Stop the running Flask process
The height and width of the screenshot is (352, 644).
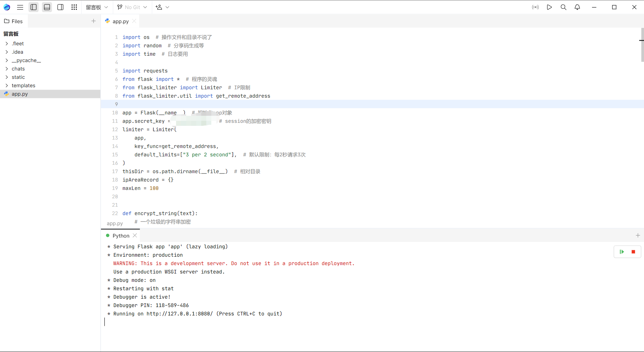633,252
